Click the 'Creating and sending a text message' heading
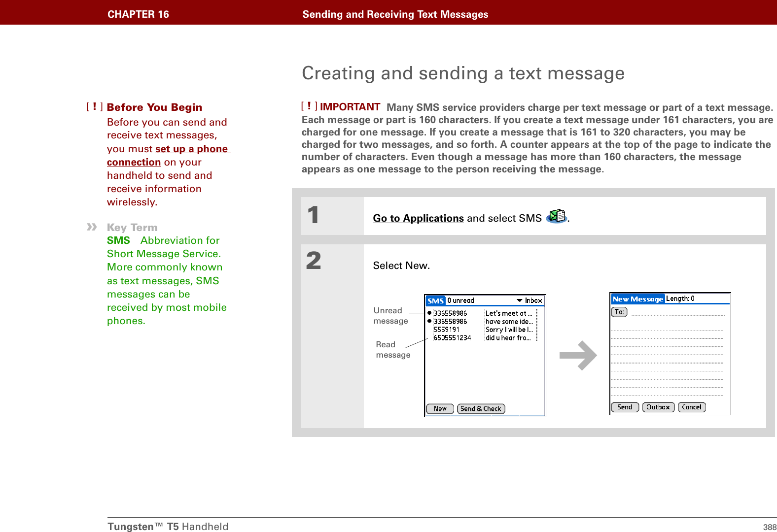Image resolution: width=777 pixels, height=532 pixels. [463, 73]
